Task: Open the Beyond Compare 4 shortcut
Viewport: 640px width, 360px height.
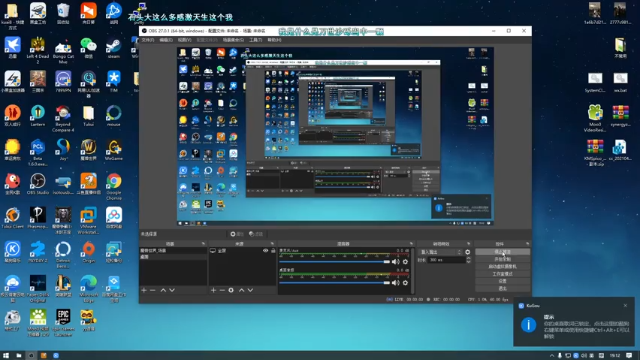Action: (63, 118)
